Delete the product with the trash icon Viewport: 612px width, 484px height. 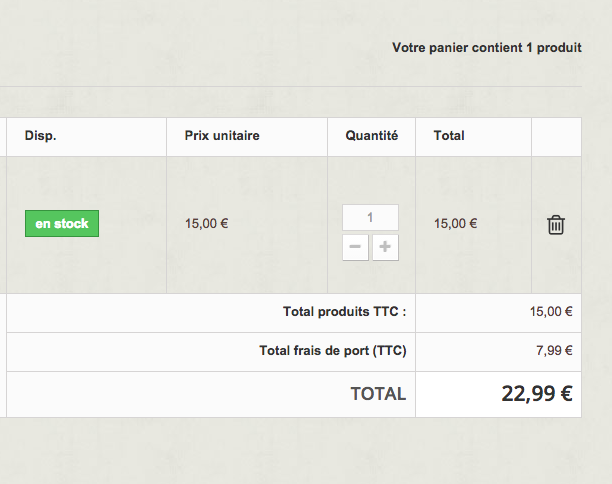(x=556, y=224)
